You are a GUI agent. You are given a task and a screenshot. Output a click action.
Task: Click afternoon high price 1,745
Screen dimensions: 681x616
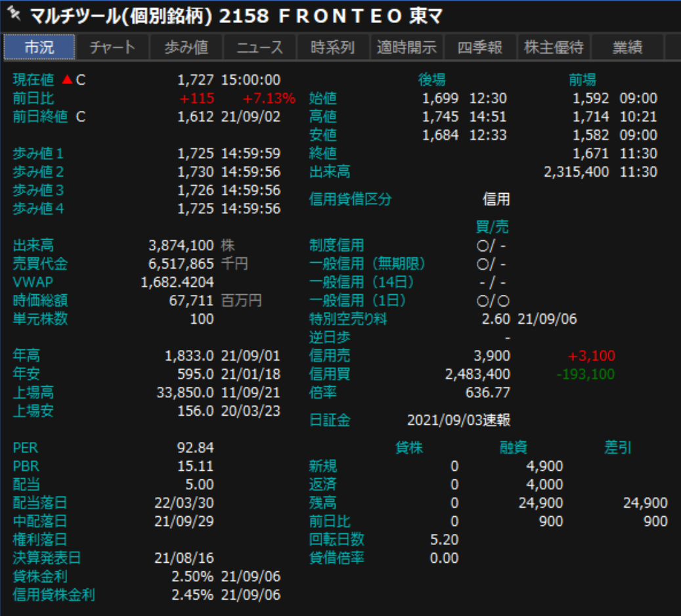click(441, 116)
